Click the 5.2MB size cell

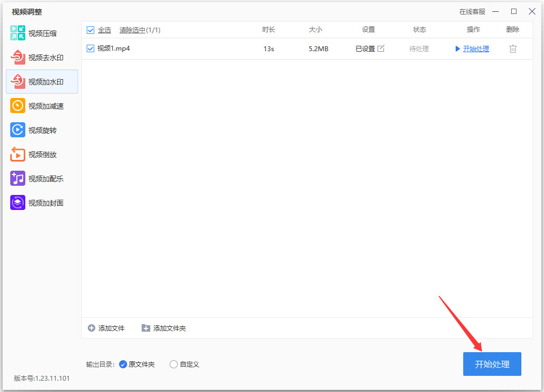(x=318, y=49)
